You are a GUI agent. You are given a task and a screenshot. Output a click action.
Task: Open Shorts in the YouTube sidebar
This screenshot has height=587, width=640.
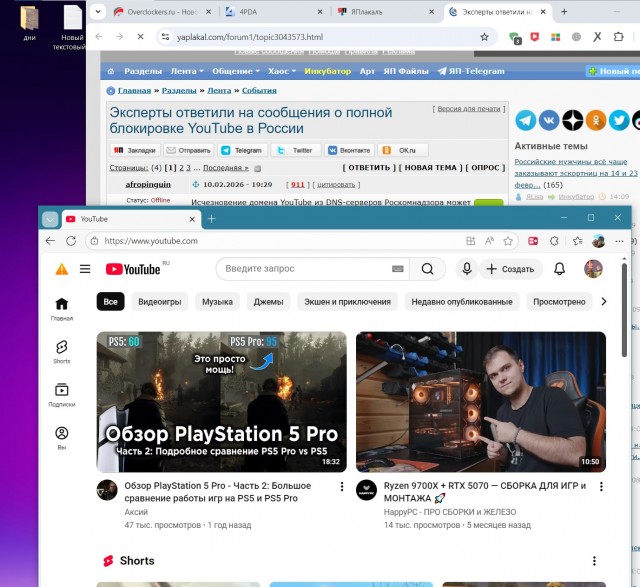pos(62,352)
